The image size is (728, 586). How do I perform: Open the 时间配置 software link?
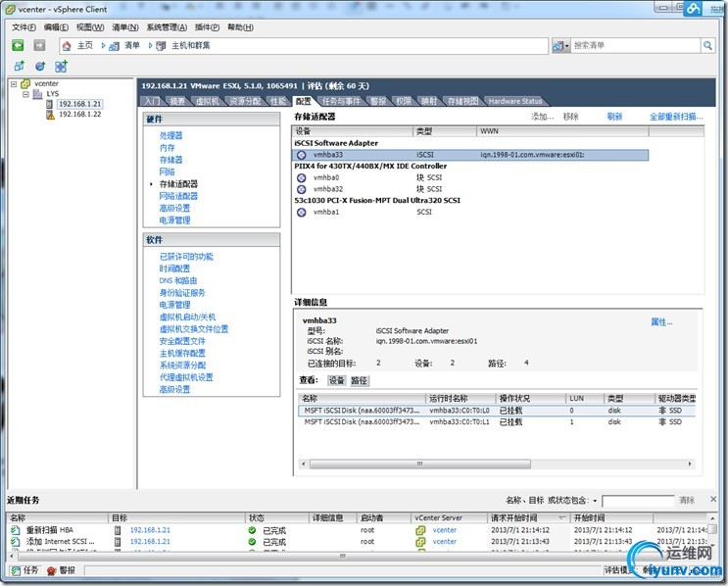point(174,269)
